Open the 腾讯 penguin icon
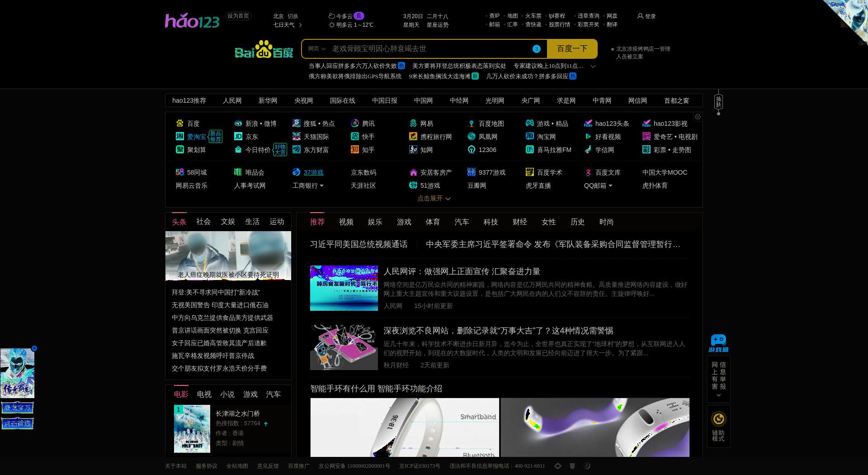868x475 pixels. [355, 123]
